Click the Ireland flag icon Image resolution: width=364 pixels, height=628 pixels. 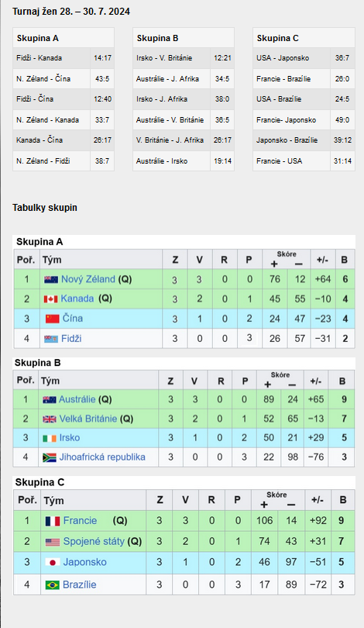(x=50, y=439)
